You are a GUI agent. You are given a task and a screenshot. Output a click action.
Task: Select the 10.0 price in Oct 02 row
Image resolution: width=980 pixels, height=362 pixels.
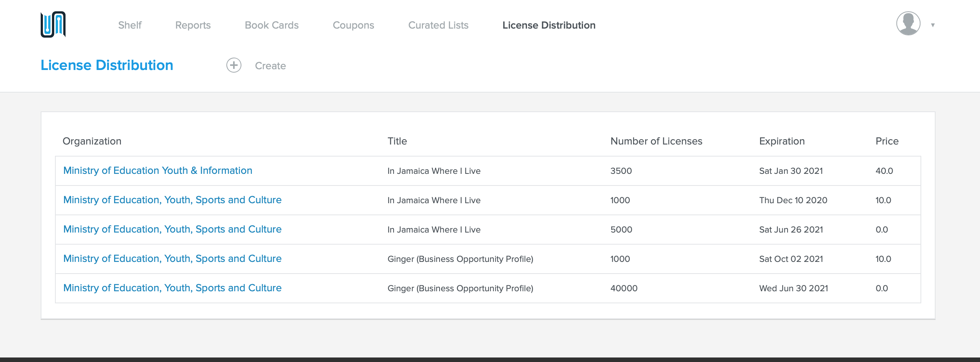coord(883,259)
